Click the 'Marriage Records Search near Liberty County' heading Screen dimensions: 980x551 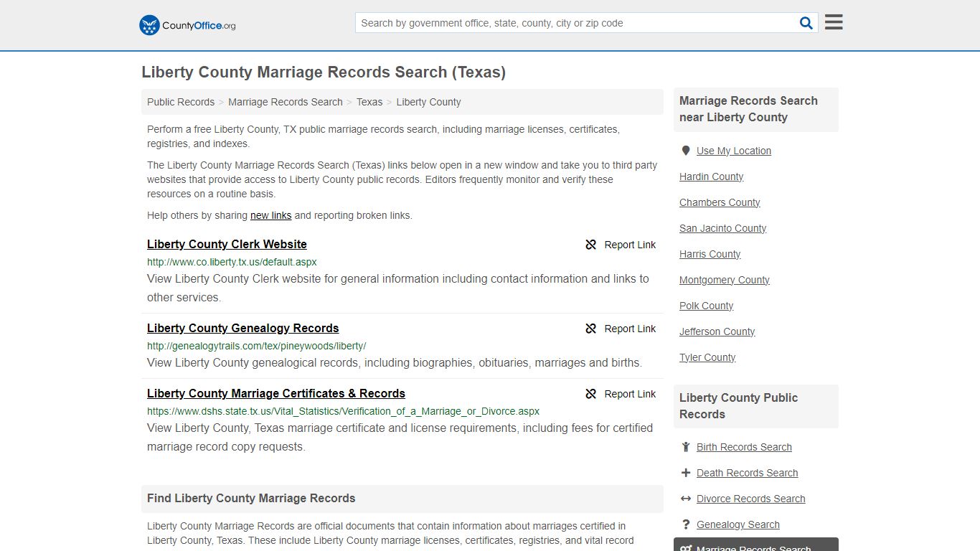coord(748,109)
